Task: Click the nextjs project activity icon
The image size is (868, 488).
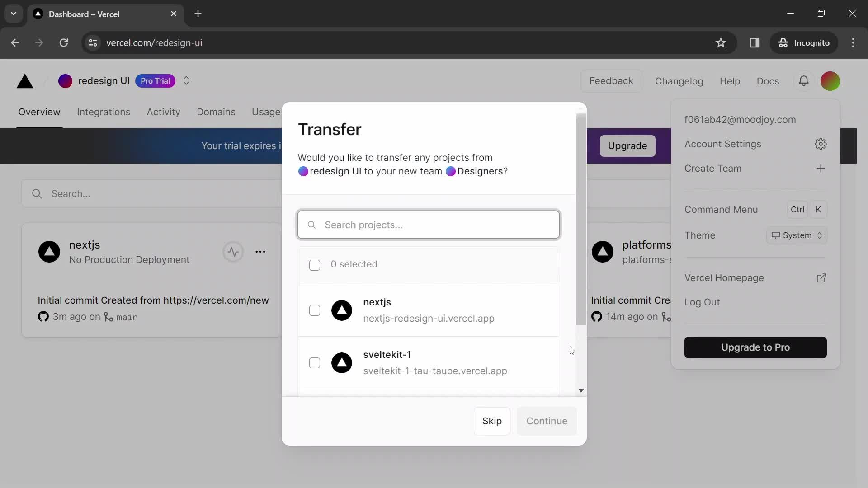Action: 232,251
